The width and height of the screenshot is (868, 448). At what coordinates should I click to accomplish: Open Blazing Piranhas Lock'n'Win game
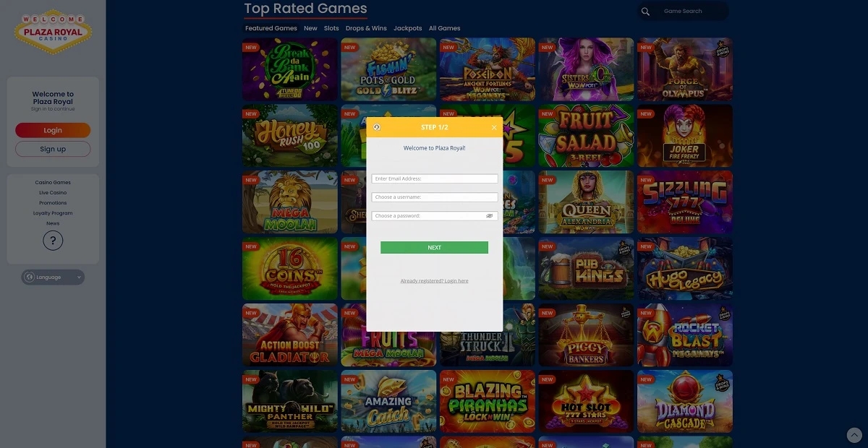pos(488,401)
